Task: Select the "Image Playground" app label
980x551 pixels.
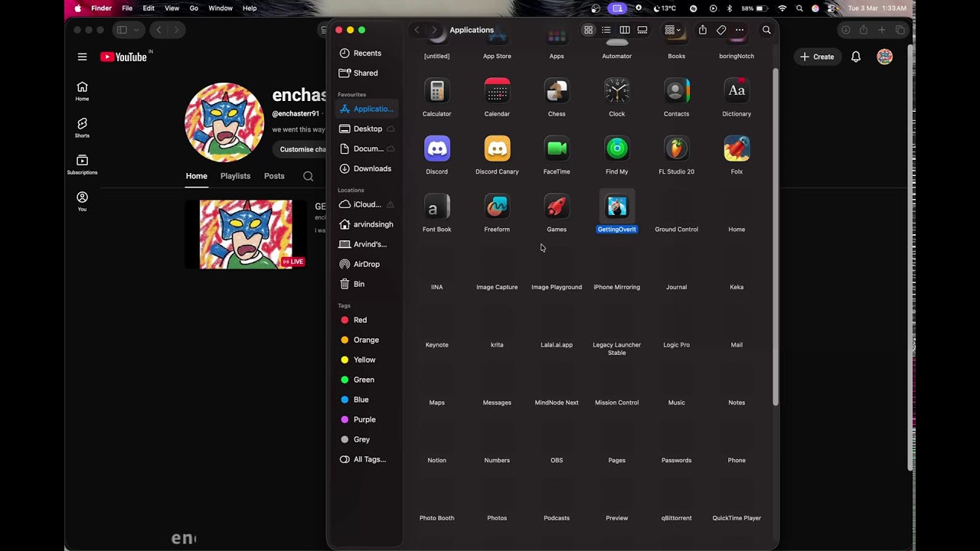Action: 557,287
